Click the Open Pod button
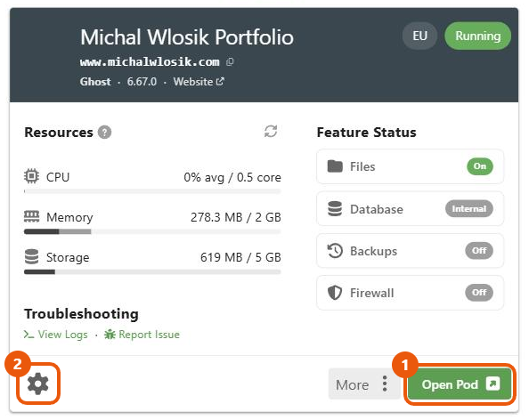This screenshot has width=529, height=420. point(460,384)
